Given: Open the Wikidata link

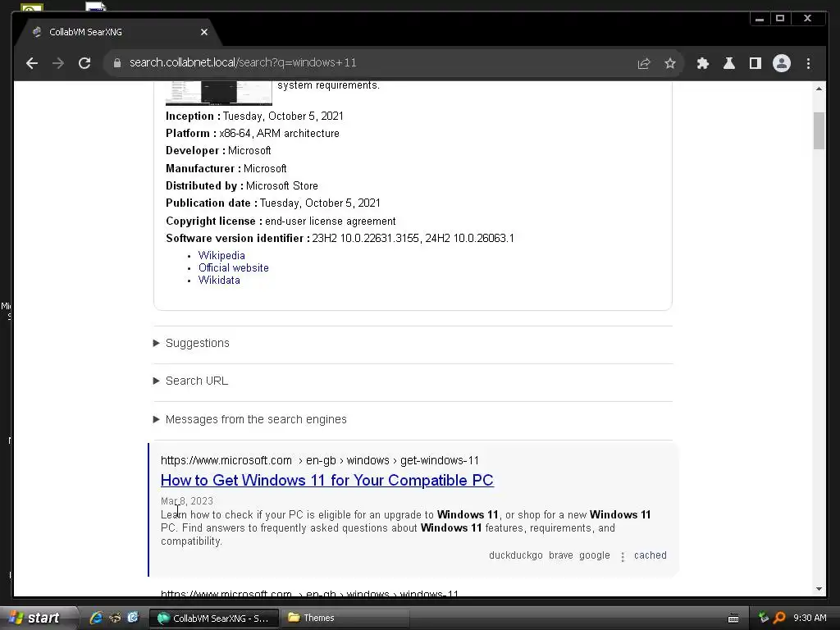Looking at the screenshot, I should pyautogui.click(x=219, y=281).
